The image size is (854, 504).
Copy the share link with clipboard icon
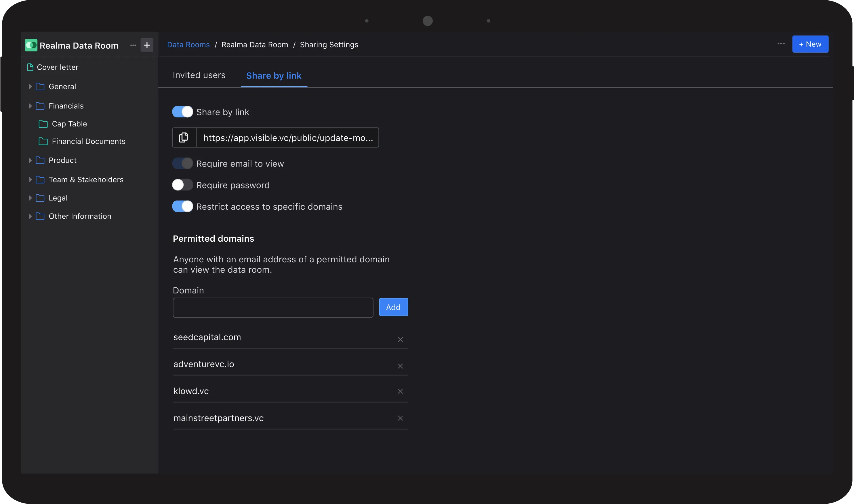point(184,138)
